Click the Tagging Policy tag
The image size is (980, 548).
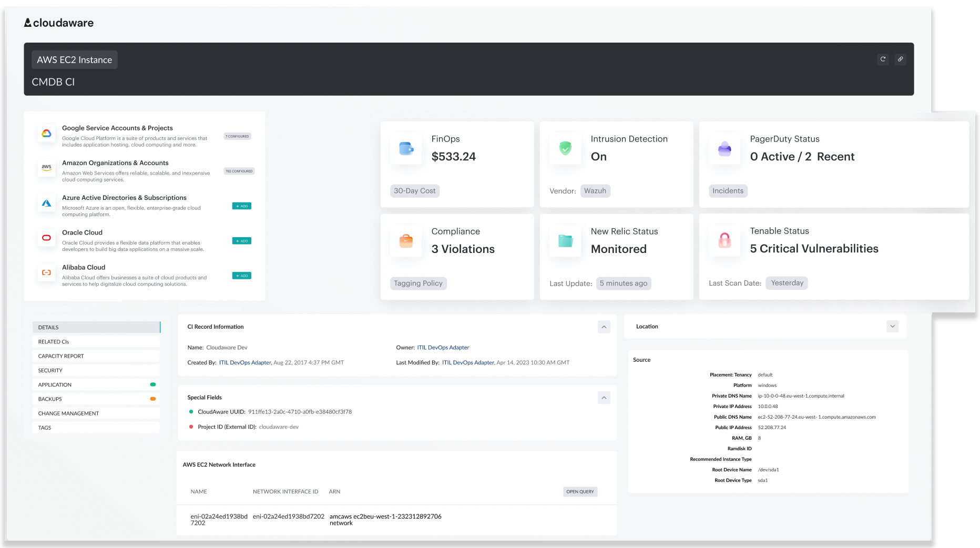point(418,283)
